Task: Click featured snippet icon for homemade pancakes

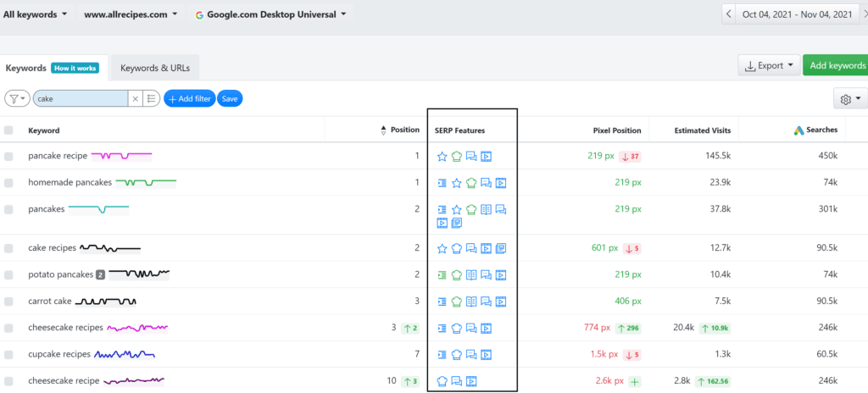Action: tap(442, 183)
